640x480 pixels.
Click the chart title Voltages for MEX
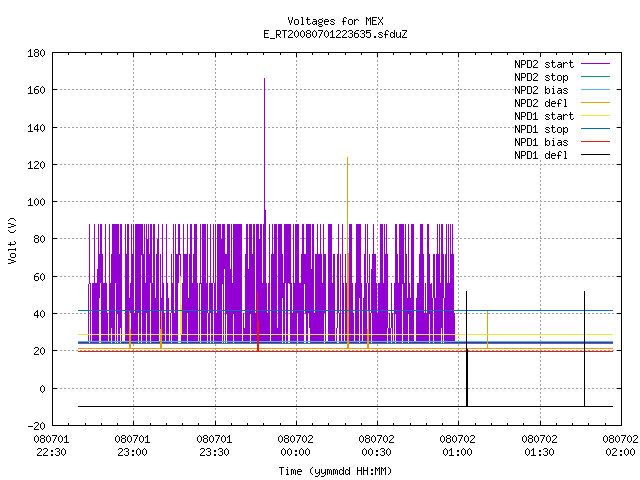coord(335,21)
